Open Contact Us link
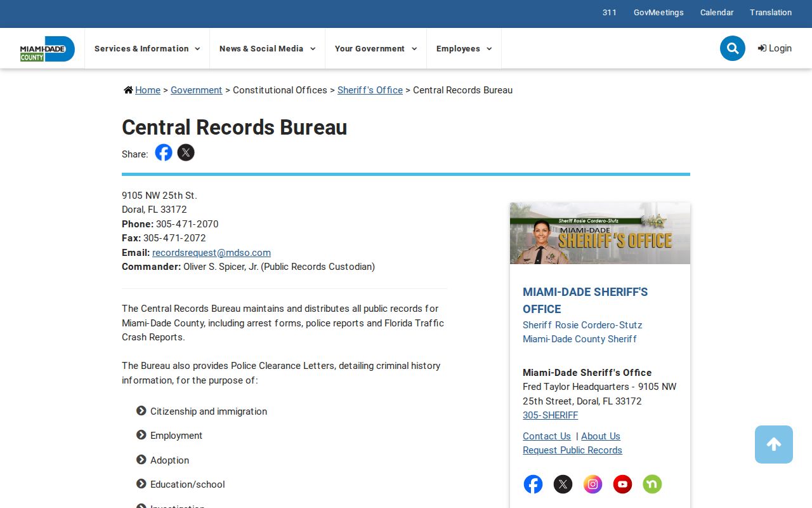812x508 pixels. (x=547, y=436)
